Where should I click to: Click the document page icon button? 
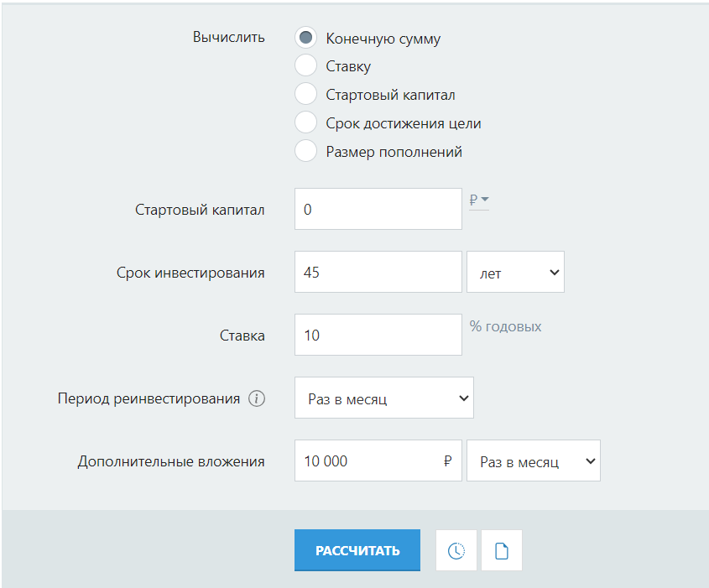pyautogui.click(x=502, y=550)
